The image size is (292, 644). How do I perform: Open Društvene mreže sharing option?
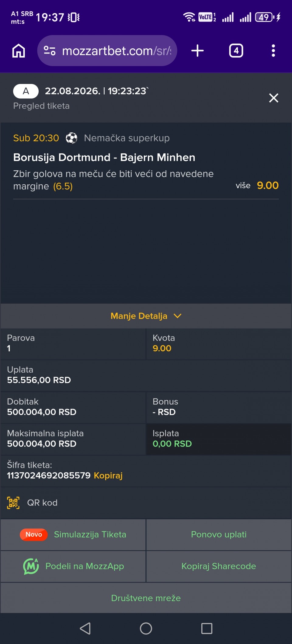tap(146, 598)
